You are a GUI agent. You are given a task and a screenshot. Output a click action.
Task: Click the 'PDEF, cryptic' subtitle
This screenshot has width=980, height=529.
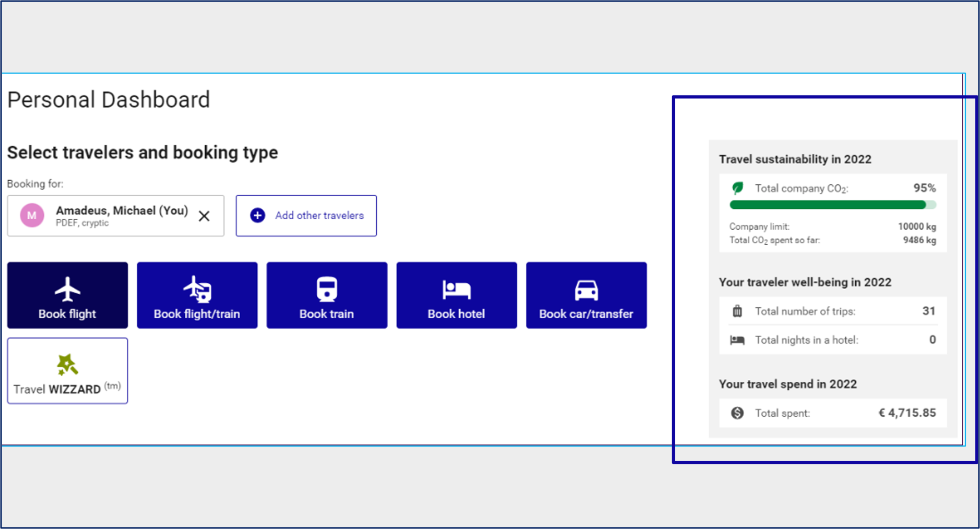point(82,223)
